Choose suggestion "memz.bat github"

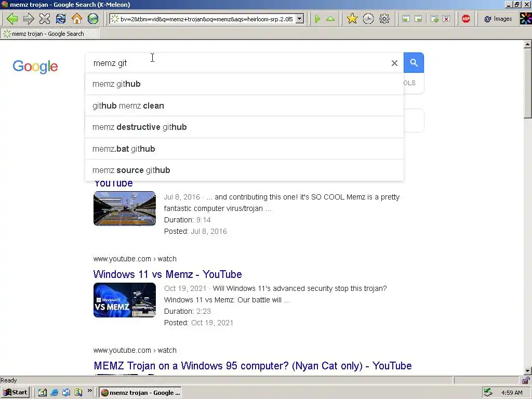[x=244, y=149]
